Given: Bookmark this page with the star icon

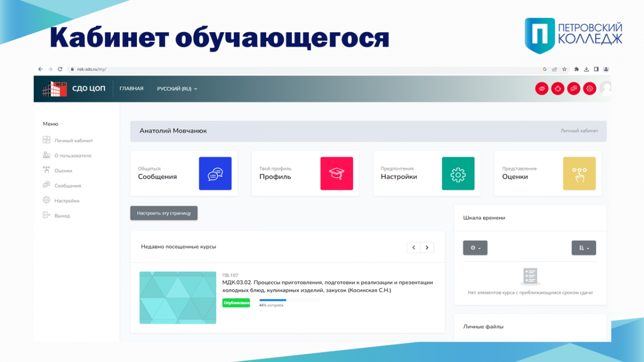Looking at the screenshot, I should [x=565, y=69].
